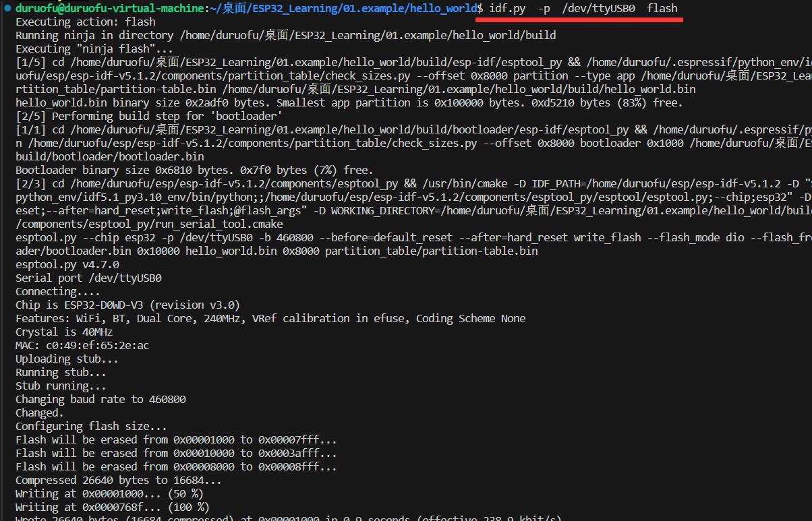Click the 'idf.py -p /dev/ttyUSB0 flash' command
Screen dimensions: 812x521
[x=579, y=8]
